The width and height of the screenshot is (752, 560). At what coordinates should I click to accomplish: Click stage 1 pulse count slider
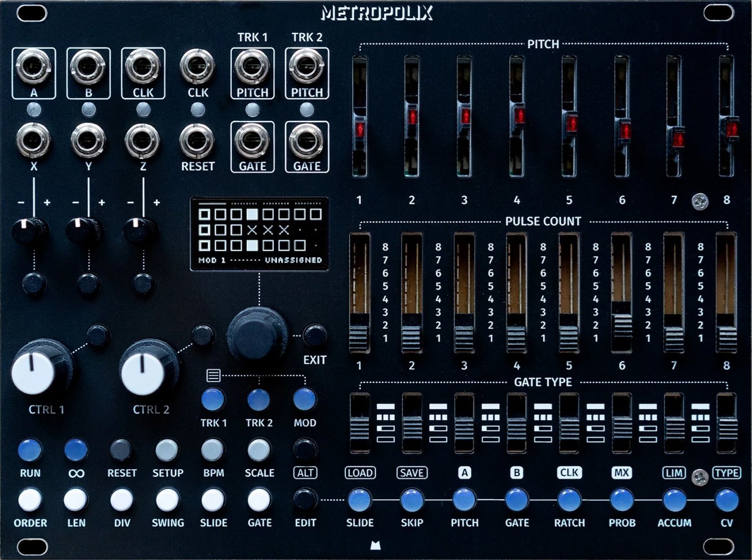[x=359, y=340]
